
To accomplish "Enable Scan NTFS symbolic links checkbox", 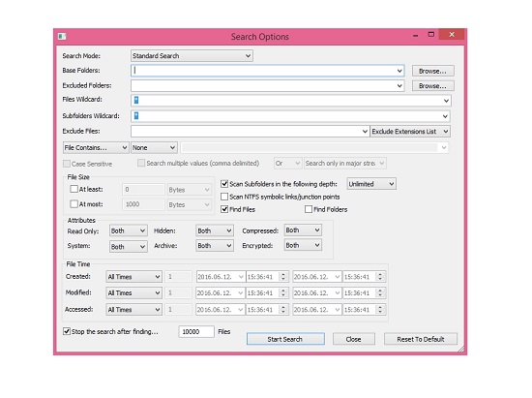I will click(x=224, y=197).
